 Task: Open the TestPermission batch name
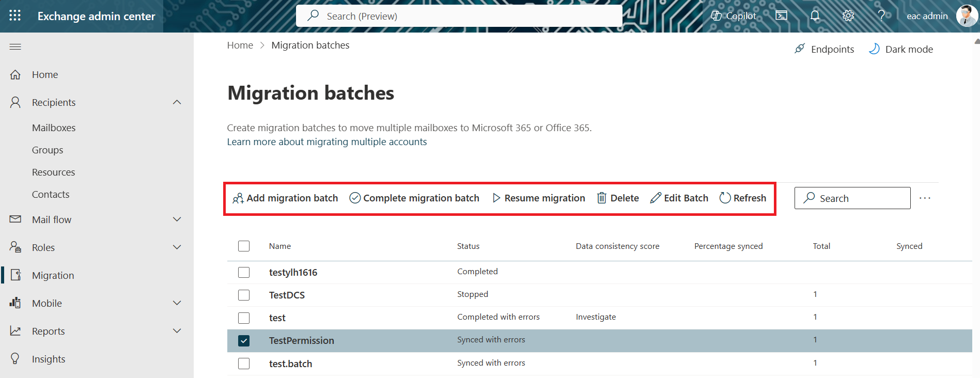pyautogui.click(x=301, y=340)
